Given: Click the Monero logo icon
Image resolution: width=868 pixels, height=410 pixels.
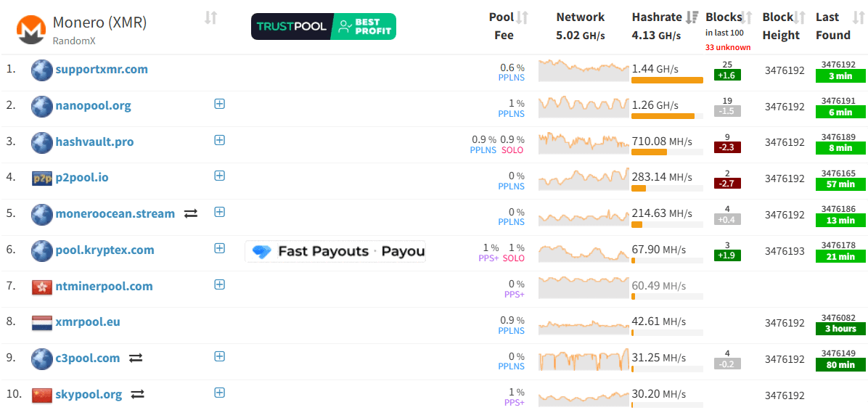Looking at the screenshot, I should click(x=31, y=29).
